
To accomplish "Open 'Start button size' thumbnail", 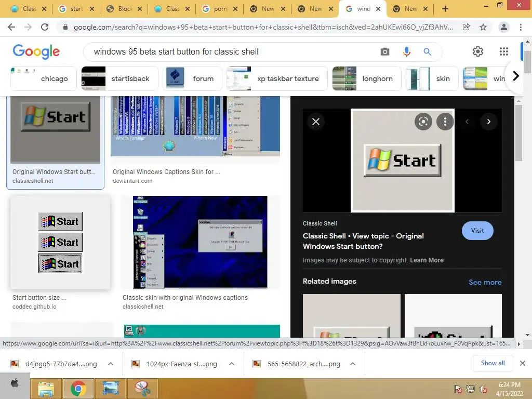I will pyautogui.click(x=60, y=242).
